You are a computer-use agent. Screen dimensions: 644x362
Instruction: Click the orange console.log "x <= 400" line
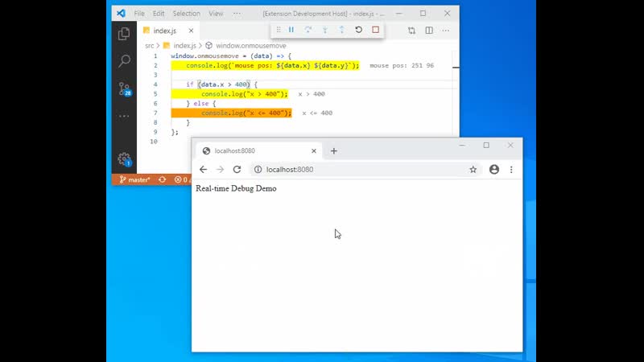pyautogui.click(x=231, y=113)
